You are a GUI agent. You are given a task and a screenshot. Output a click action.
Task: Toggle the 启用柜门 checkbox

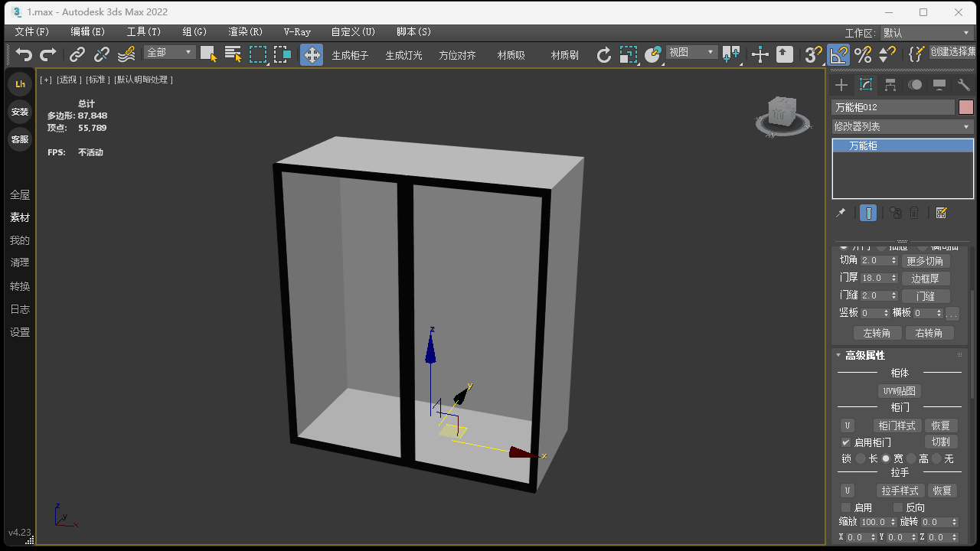(x=846, y=442)
